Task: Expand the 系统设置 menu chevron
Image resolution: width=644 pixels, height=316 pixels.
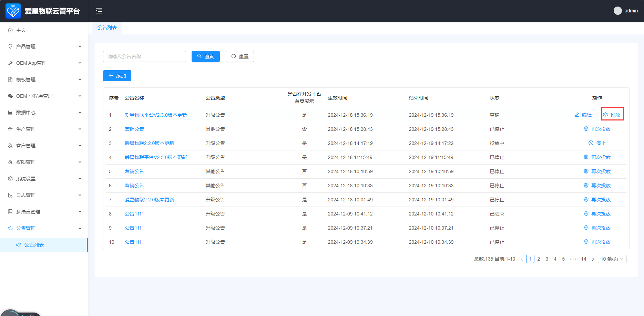Action: coord(80,179)
